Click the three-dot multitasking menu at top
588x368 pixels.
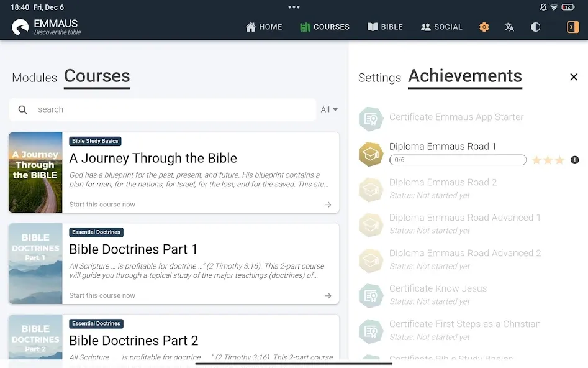[x=294, y=7]
